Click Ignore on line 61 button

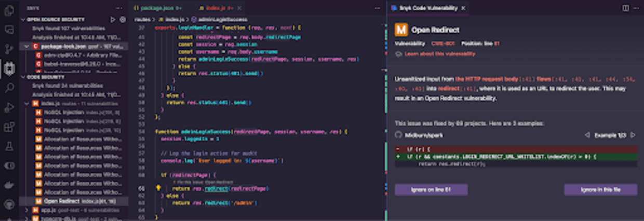431,189
